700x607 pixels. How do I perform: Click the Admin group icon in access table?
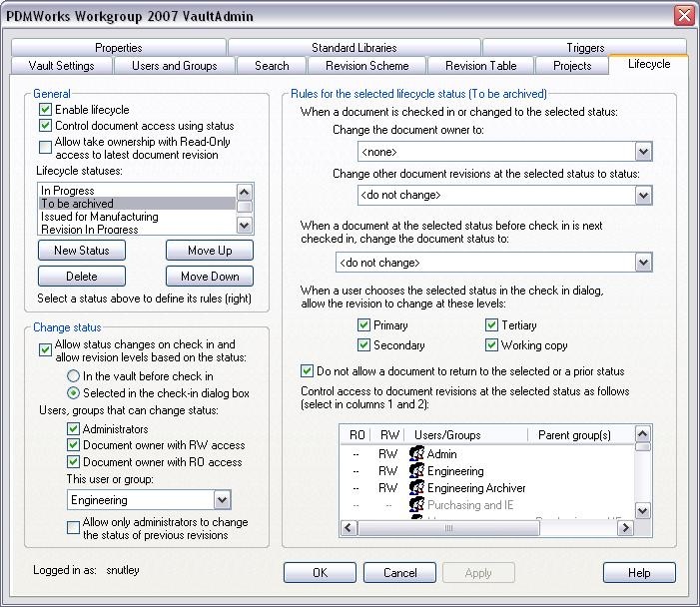coord(416,453)
